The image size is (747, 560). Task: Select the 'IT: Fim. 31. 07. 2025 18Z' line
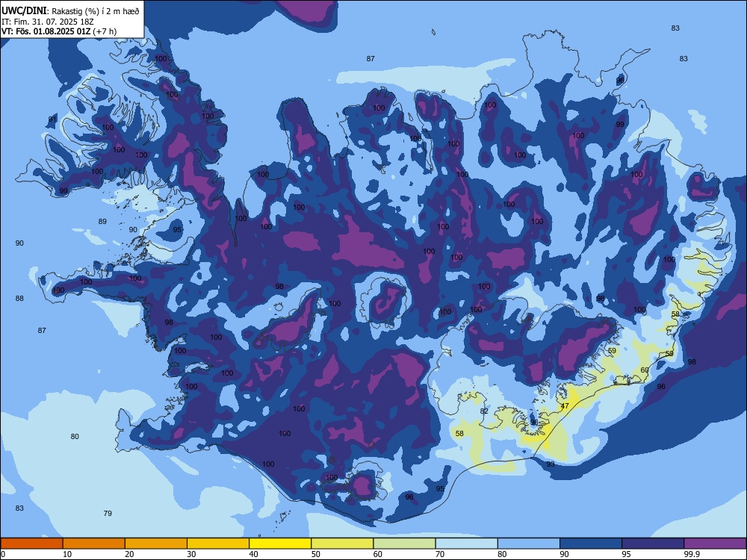click(48, 22)
